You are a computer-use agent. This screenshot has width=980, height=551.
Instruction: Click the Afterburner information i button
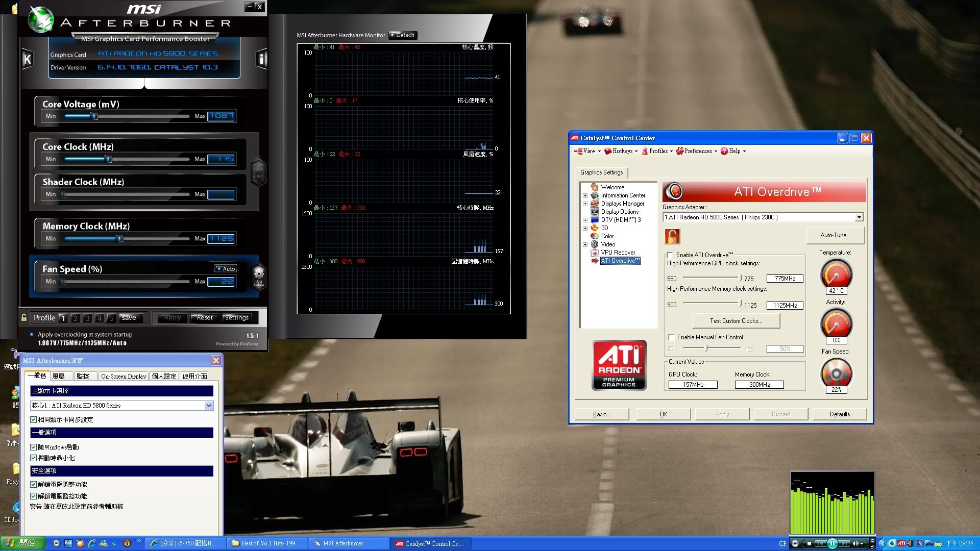(x=261, y=59)
